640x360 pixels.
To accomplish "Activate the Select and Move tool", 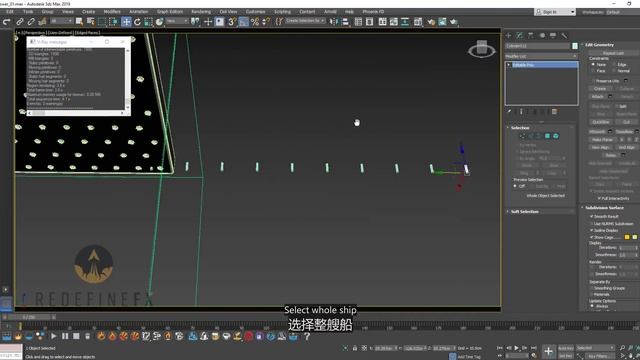I will [x=126, y=22].
